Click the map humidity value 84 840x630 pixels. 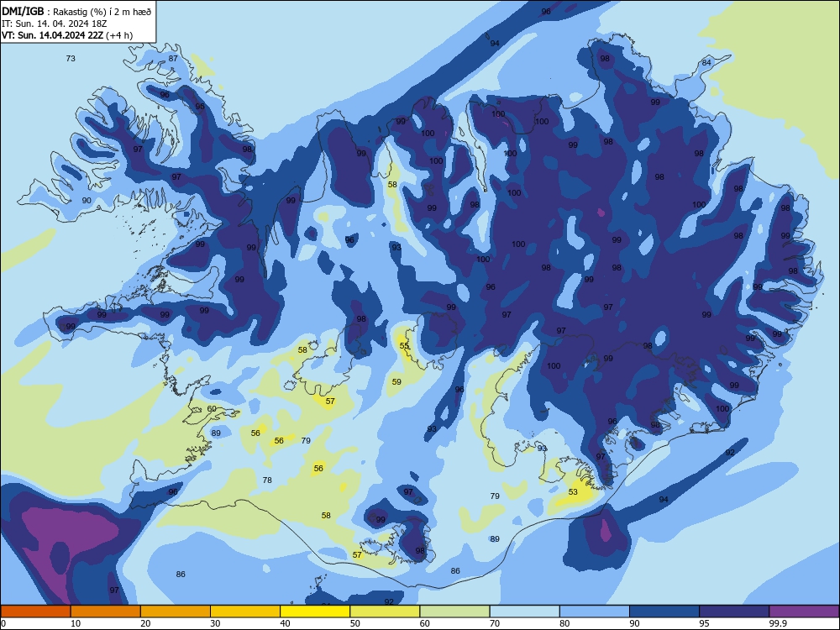[x=706, y=63]
